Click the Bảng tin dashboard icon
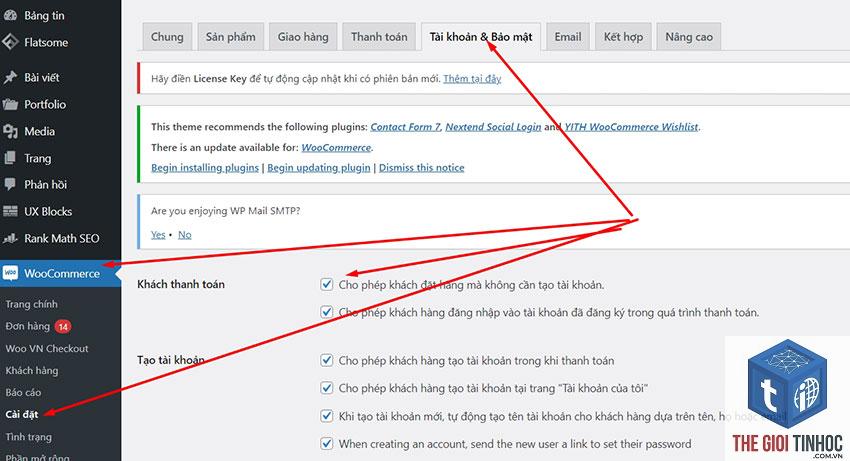Screen dimensions: 850x461 (10, 16)
